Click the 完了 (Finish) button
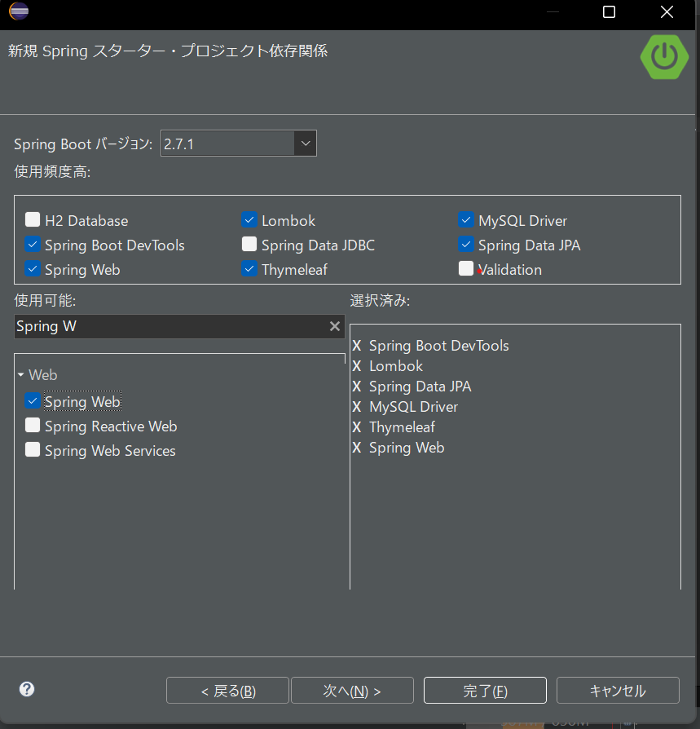 point(484,690)
